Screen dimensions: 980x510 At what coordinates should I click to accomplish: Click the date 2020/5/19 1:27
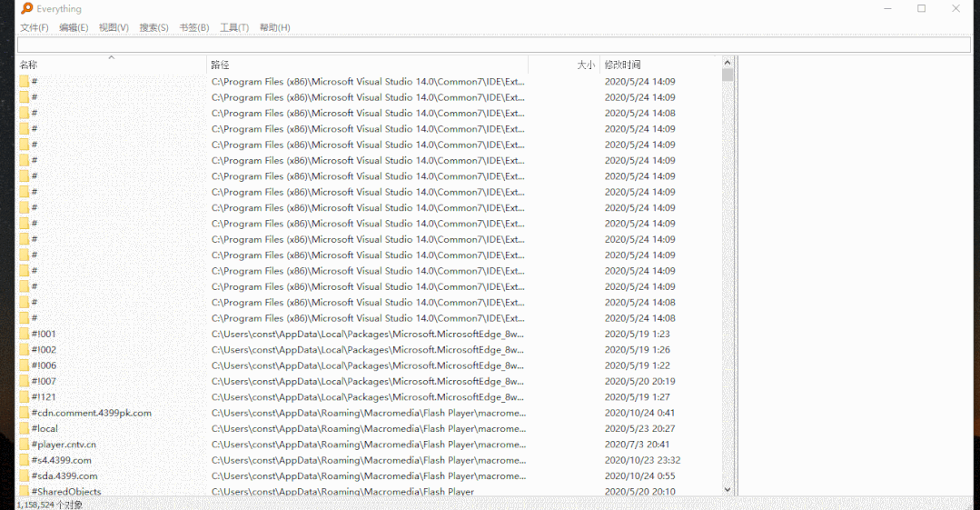[637, 396]
